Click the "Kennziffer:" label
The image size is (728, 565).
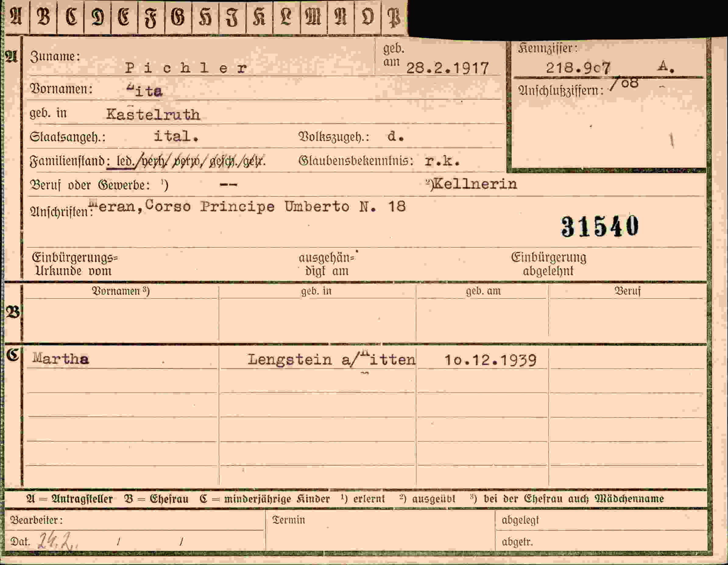(548, 48)
